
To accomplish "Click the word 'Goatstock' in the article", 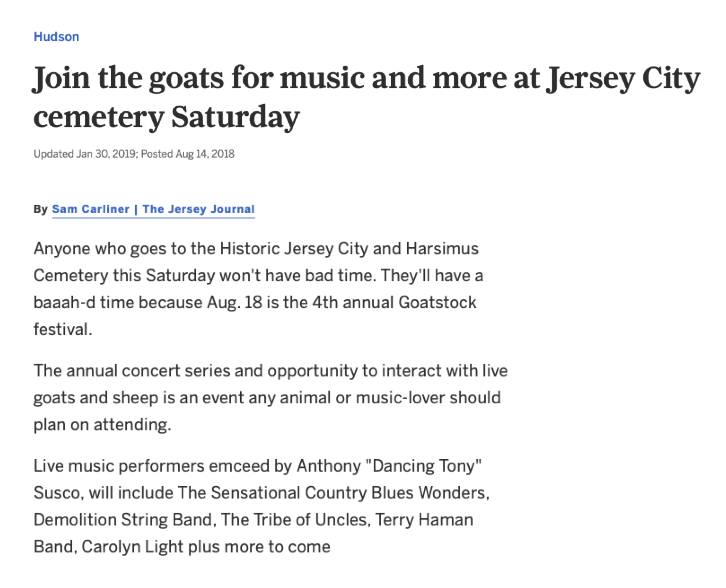I will (437, 302).
